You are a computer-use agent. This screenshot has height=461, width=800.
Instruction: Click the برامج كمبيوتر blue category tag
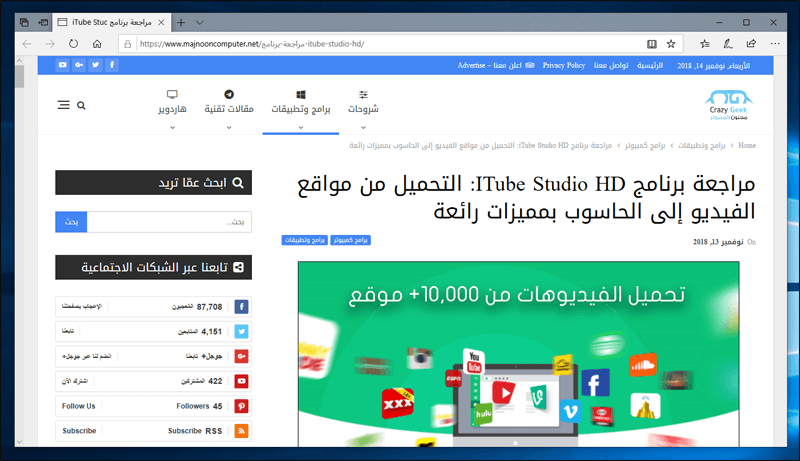351,240
